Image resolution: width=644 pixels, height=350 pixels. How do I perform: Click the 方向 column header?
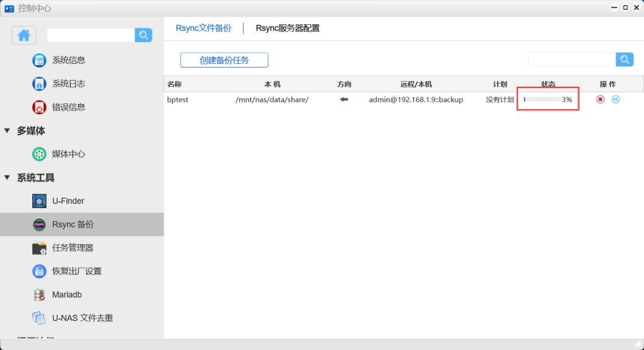point(344,84)
